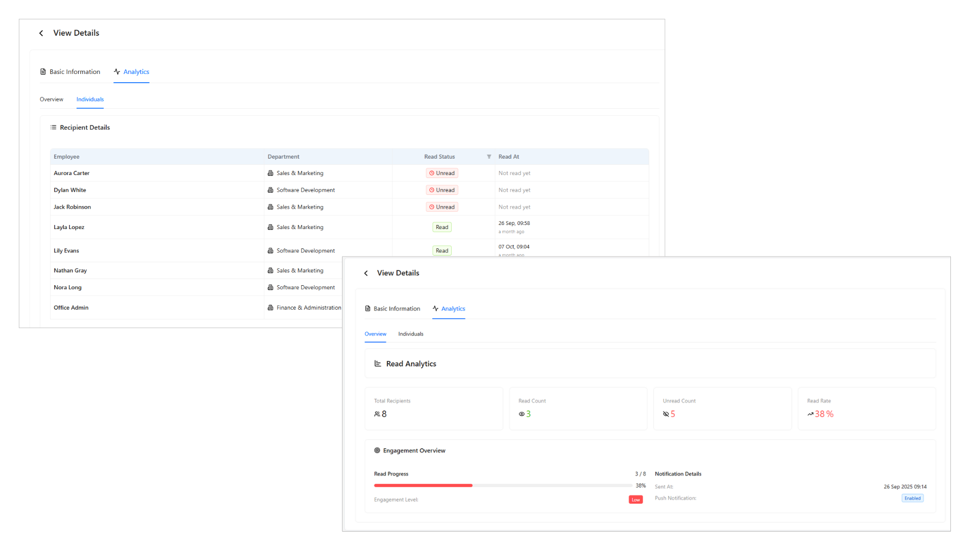Click back arrow in lower View Details panel
Image resolution: width=980 pixels, height=551 pixels.
click(366, 273)
